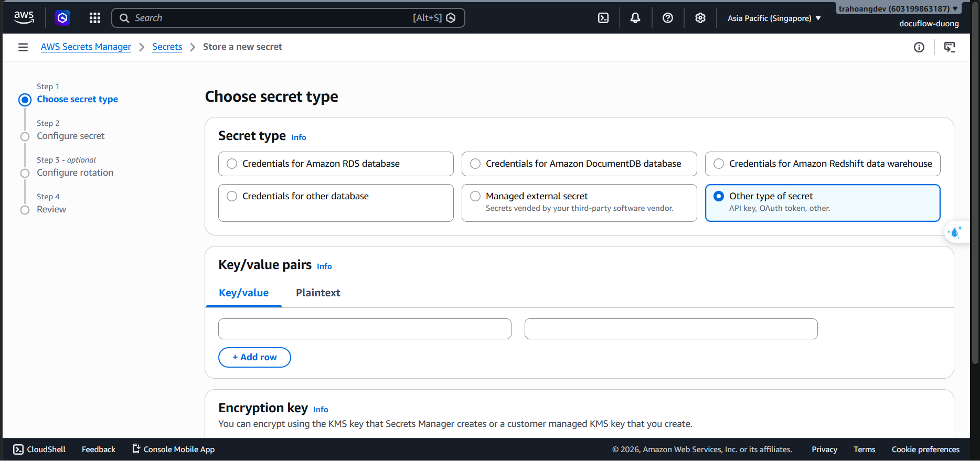Open the settings gear
The image size is (980, 461).
pos(700,18)
